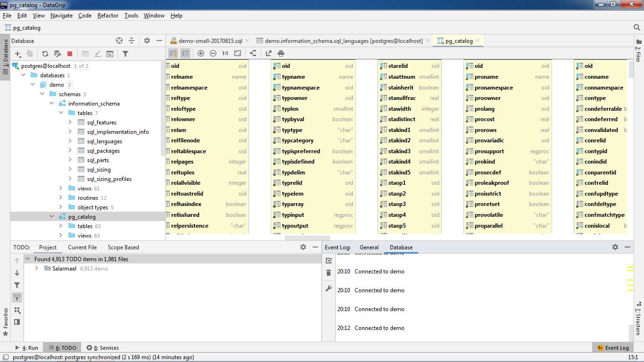
Task: Click the Event Log status bar button
Action: pyautogui.click(x=613, y=348)
